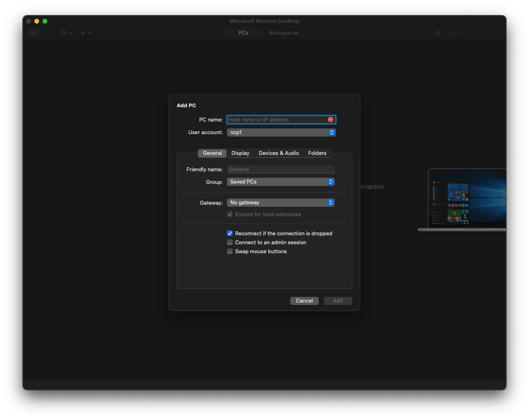
Task: Enable Swap mouse buttons checkbox
Action: coord(230,251)
